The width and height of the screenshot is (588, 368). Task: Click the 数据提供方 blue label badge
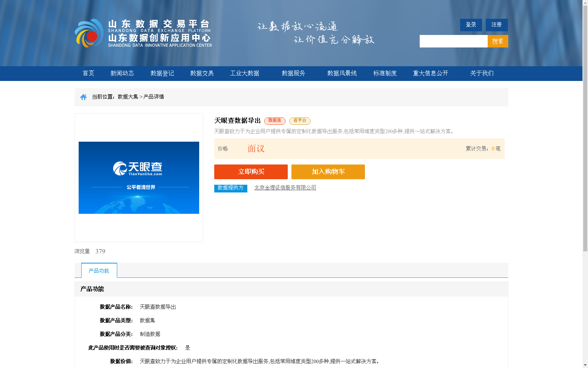tap(230, 188)
